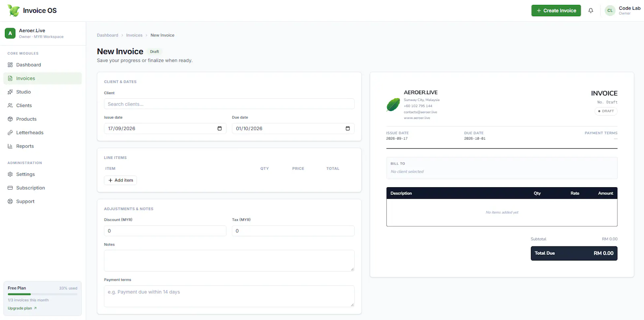
Task: Click the Reports chart icon
Action: [x=10, y=146]
